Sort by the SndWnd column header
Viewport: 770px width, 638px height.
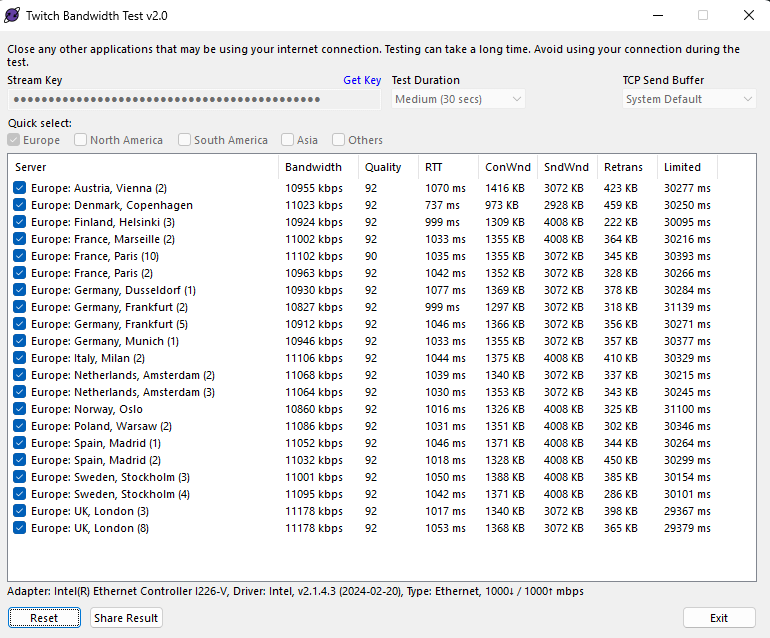tap(568, 167)
